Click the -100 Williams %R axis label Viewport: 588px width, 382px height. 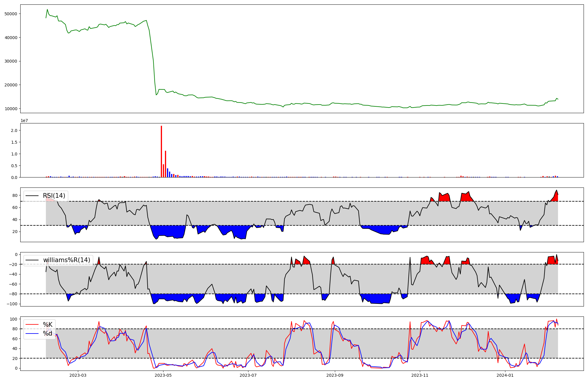click(x=12, y=304)
